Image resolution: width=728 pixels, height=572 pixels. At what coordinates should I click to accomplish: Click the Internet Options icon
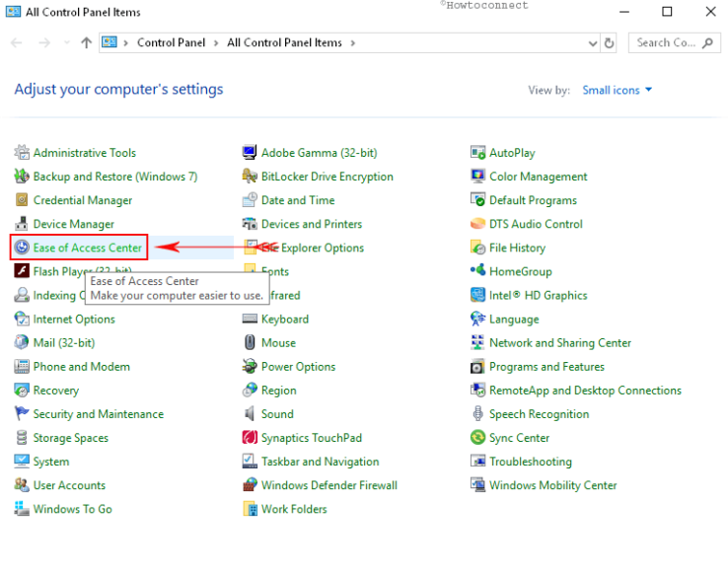[x=22, y=319]
